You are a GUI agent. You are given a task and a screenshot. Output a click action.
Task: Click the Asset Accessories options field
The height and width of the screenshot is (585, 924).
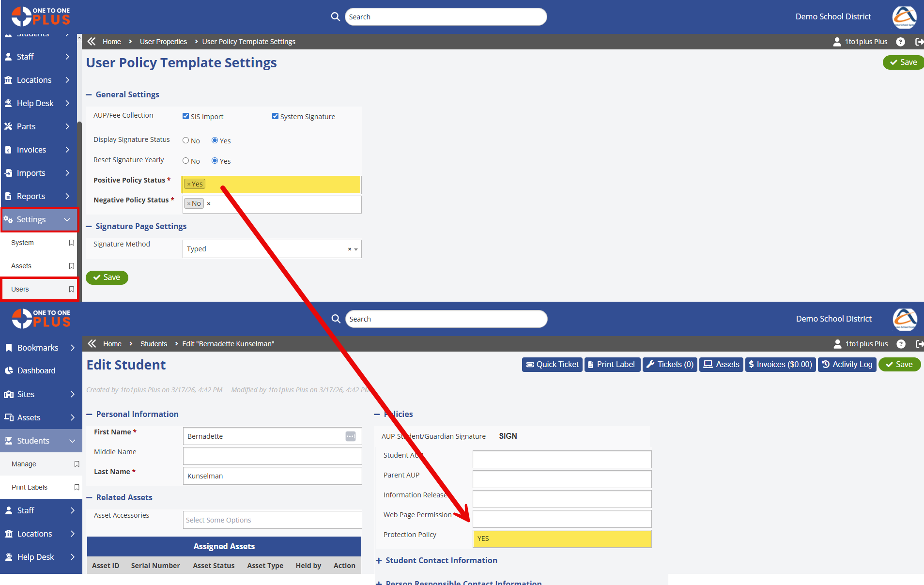click(272, 520)
